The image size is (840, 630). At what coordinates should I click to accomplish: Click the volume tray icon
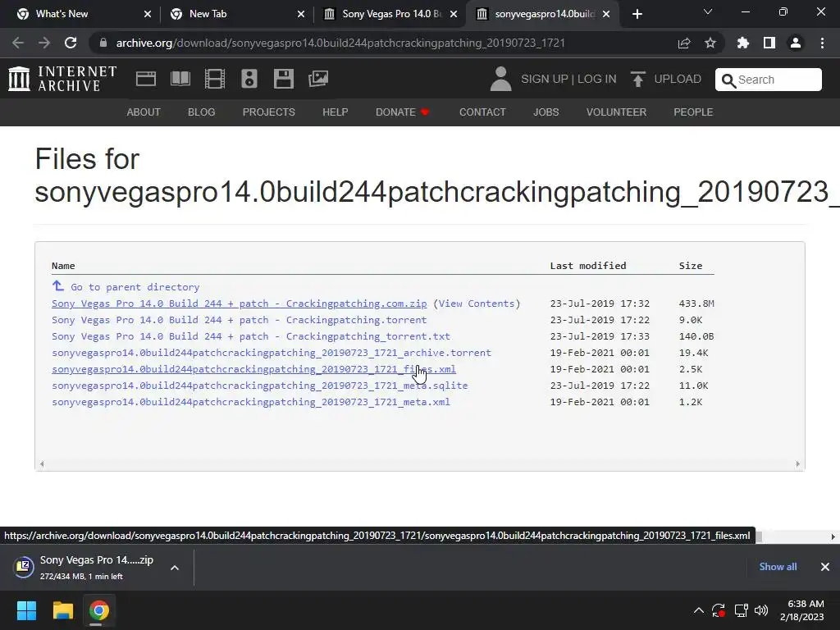[x=760, y=610]
